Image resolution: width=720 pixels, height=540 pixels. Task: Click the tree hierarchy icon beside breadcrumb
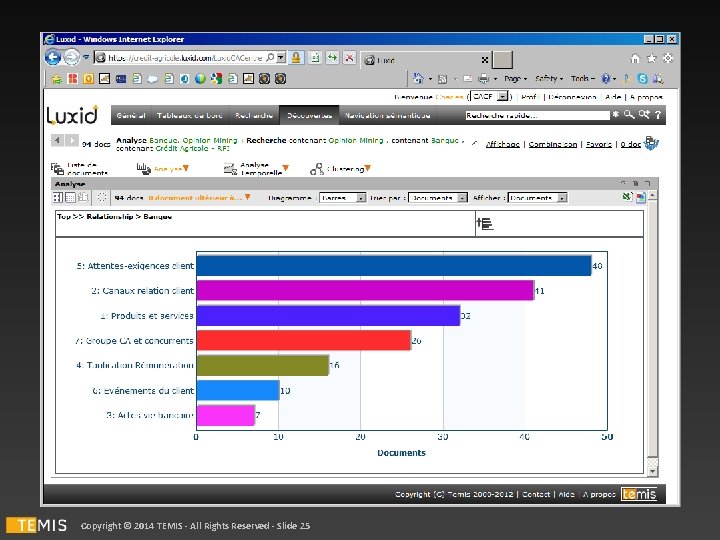(485, 224)
